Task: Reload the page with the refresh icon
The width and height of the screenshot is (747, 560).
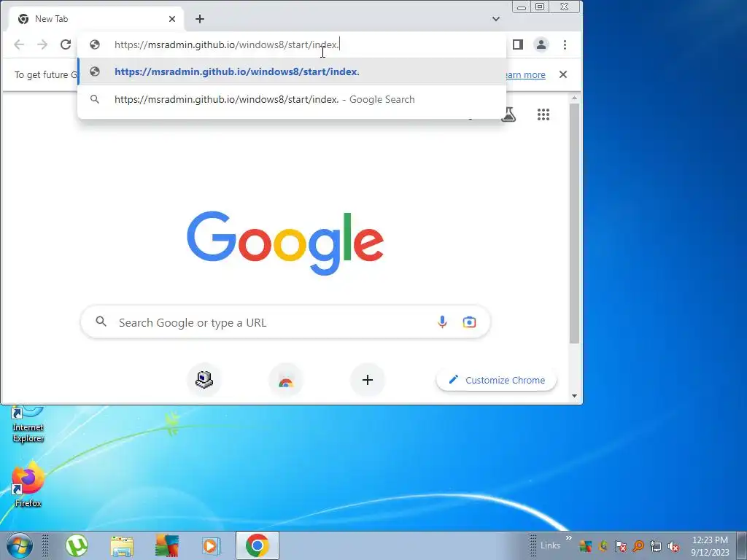Action: (x=66, y=44)
